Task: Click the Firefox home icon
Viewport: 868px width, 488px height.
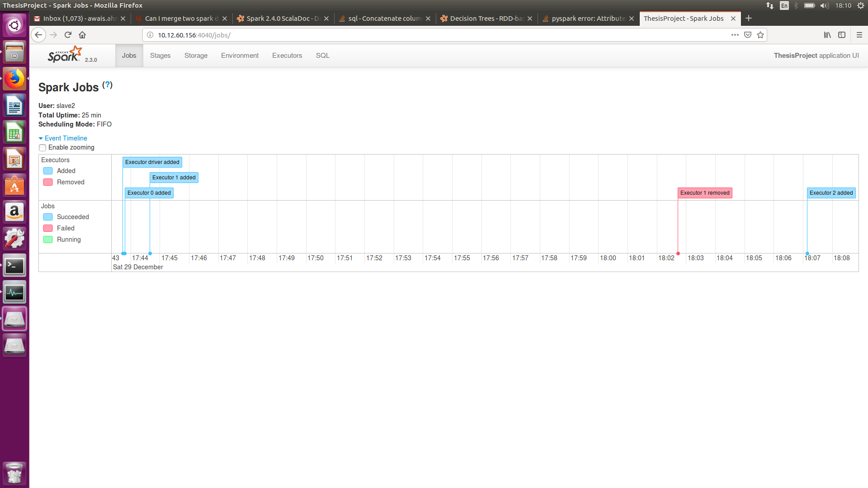Action: click(x=82, y=35)
